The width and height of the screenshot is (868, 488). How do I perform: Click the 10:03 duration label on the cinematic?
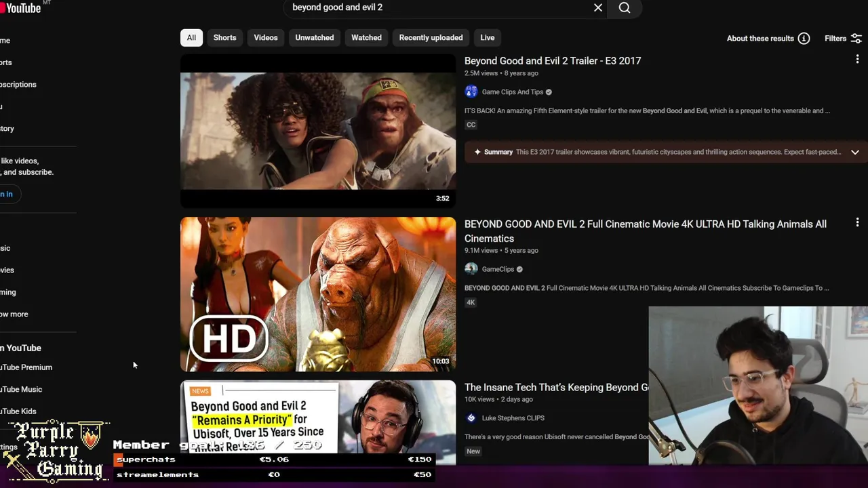[441, 361]
